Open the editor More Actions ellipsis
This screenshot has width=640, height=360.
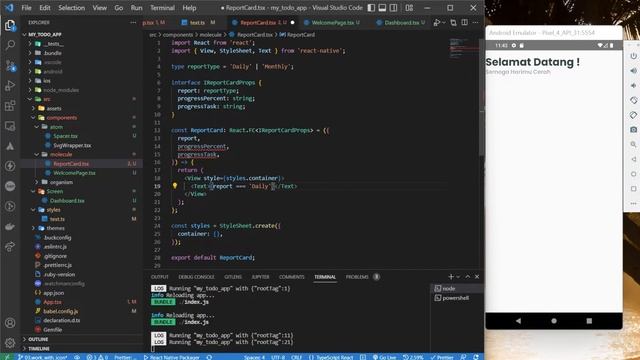(476, 22)
